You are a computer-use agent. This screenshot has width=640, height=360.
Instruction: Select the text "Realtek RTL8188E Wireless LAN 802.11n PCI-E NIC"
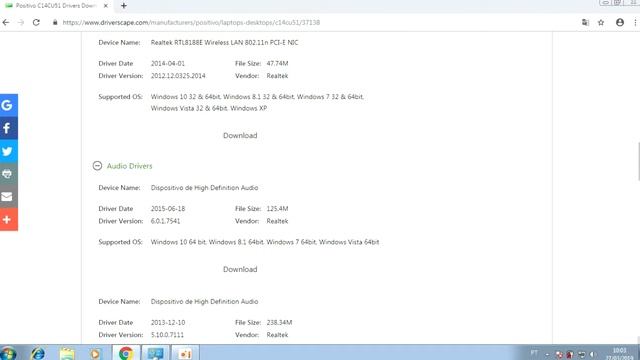(224, 42)
